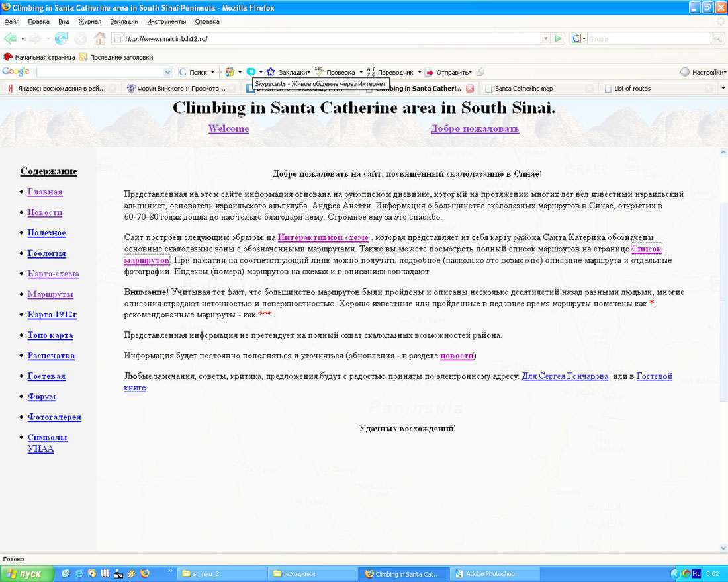
Task: Click the highlighter pen icon on the Google toolbar
Action: 481,72
